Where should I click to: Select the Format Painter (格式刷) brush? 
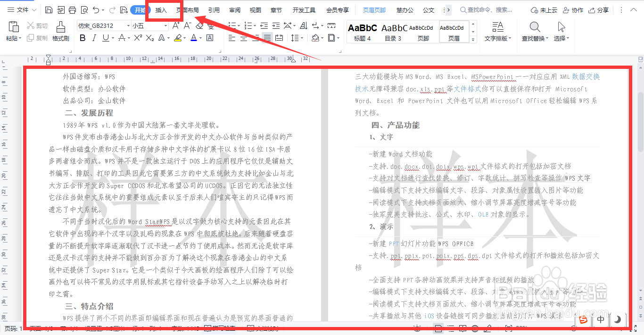coord(61,27)
